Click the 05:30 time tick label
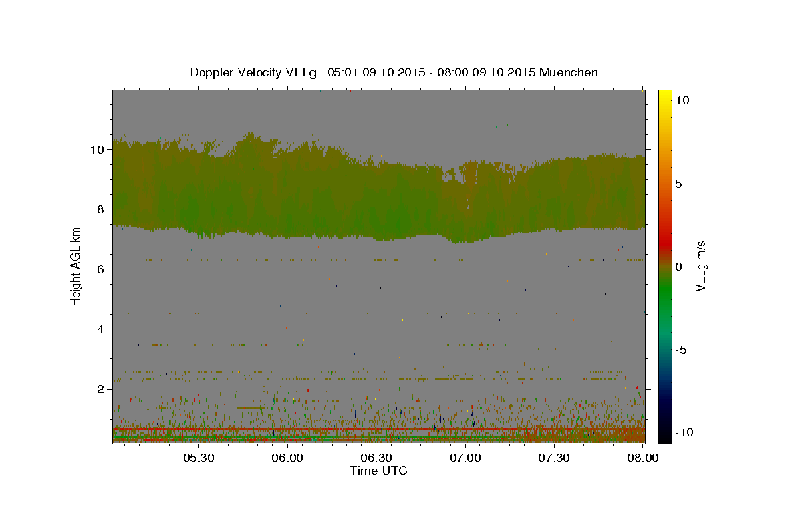Viewport: 798px width, 532px height. coord(198,458)
